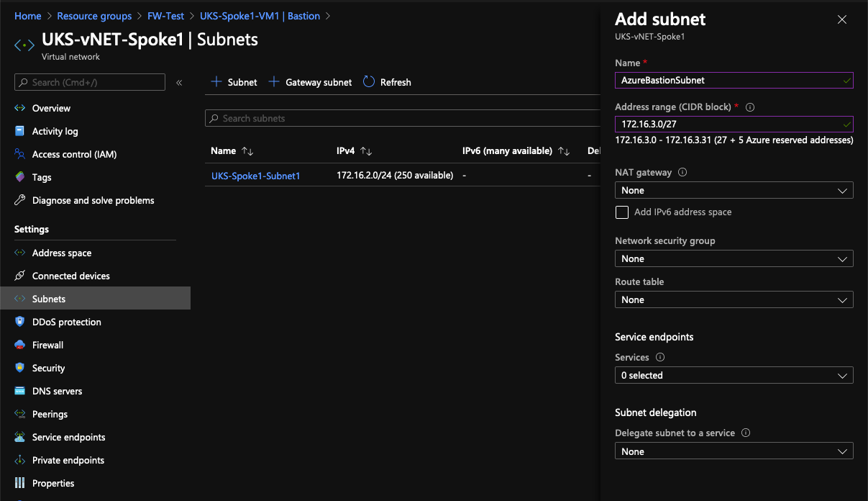Open the NAT gateway dropdown

[x=734, y=191]
